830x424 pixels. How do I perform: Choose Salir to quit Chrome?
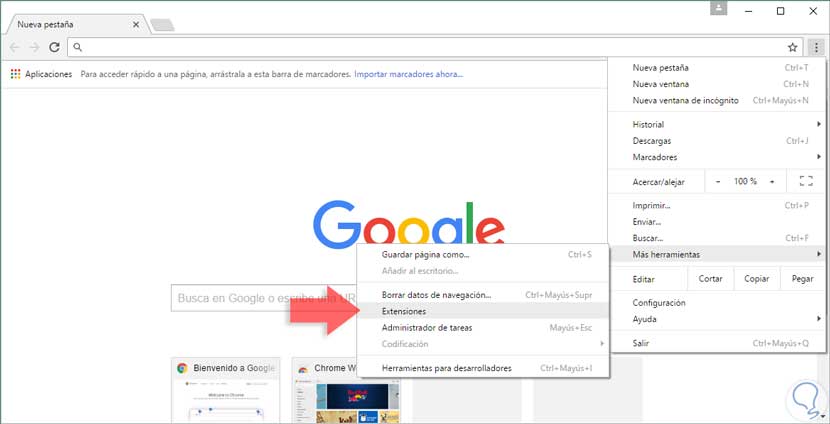716,343
